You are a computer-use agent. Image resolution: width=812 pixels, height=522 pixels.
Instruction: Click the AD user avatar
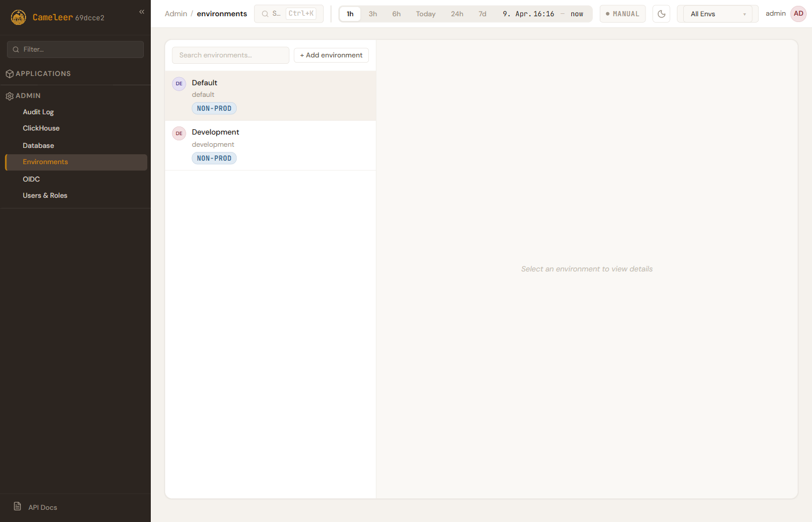[x=799, y=14]
